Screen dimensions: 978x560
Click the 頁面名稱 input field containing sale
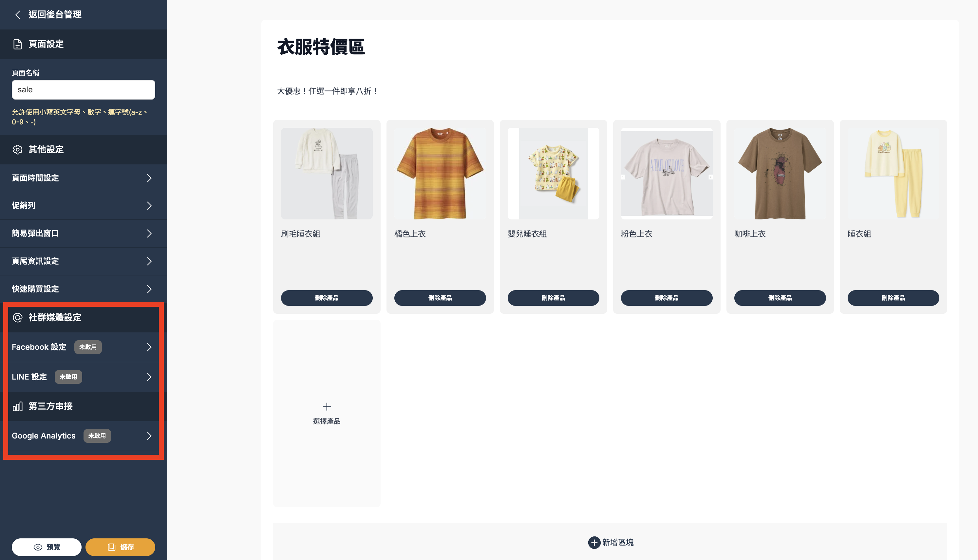tap(84, 90)
